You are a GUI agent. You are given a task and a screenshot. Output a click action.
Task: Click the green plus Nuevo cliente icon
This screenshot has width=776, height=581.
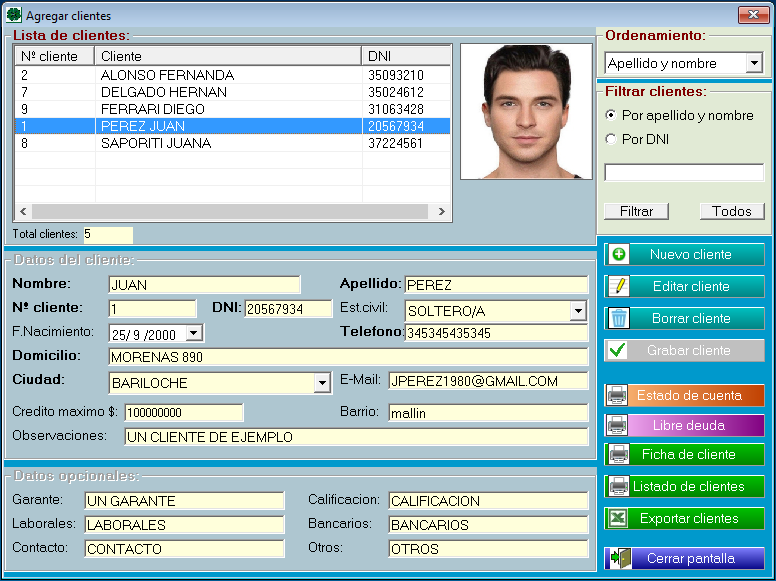pyautogui.click(x=619, y=254)
